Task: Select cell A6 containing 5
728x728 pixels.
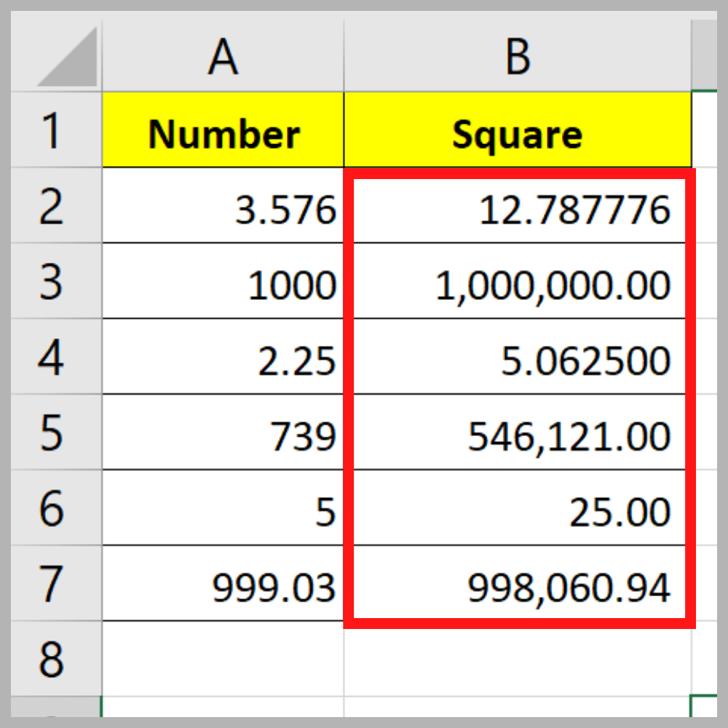Action: coord(223,507)
